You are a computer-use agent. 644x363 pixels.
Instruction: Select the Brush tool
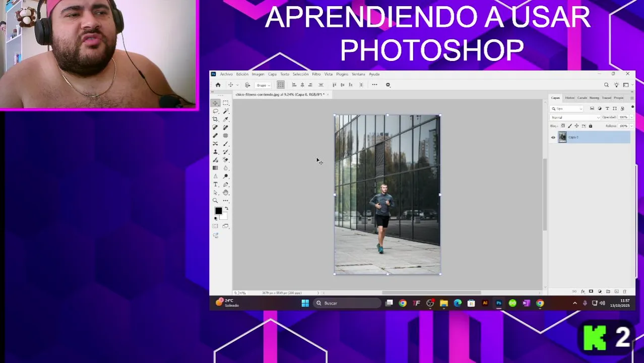tap(226, 144)
